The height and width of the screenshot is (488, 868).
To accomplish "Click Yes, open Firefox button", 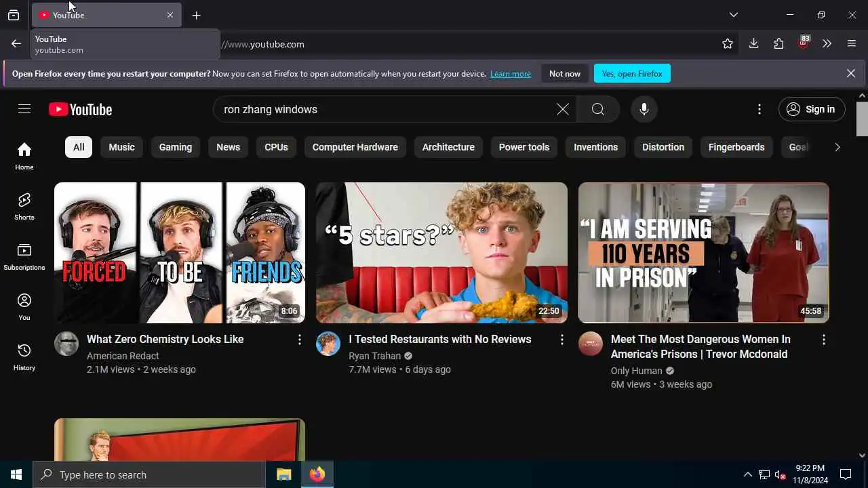I will click(632, 73).
